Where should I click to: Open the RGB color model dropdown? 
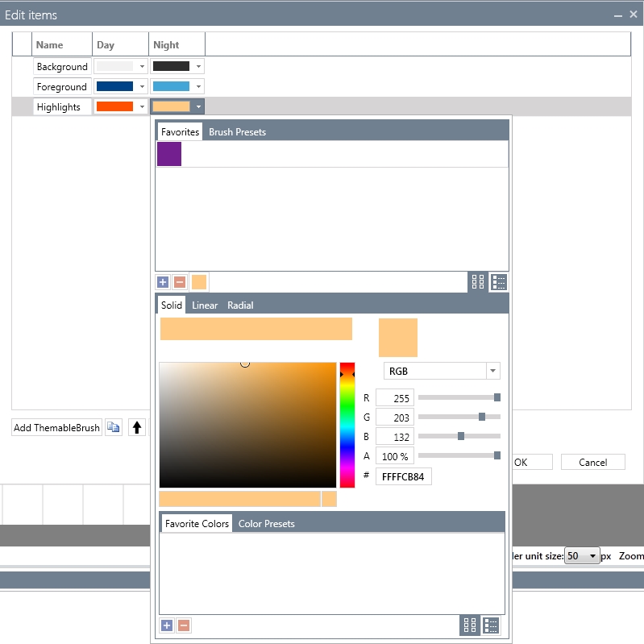[x=492, y=371]
